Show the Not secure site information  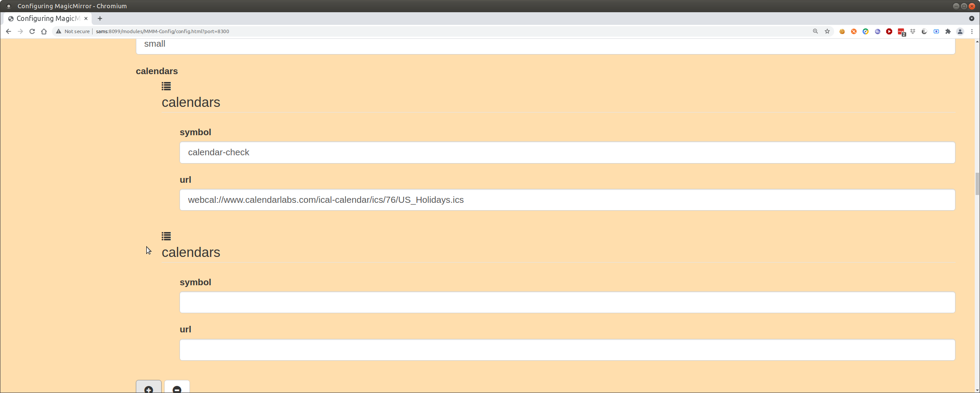72,31
